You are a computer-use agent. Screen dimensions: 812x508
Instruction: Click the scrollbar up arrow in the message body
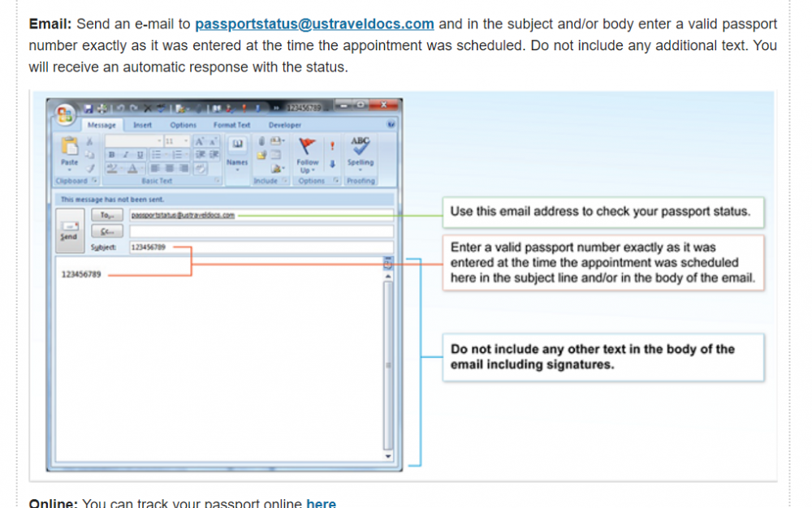tap(388, 277)
